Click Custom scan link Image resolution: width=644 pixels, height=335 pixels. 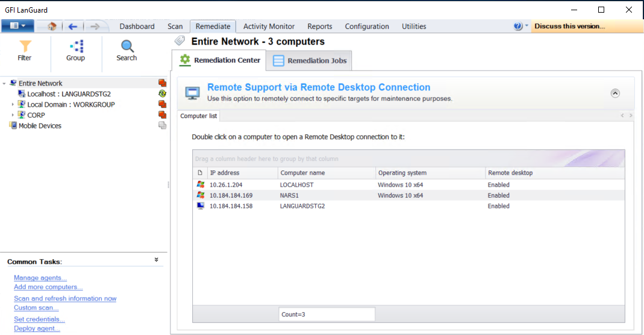(x=36, y=307)
